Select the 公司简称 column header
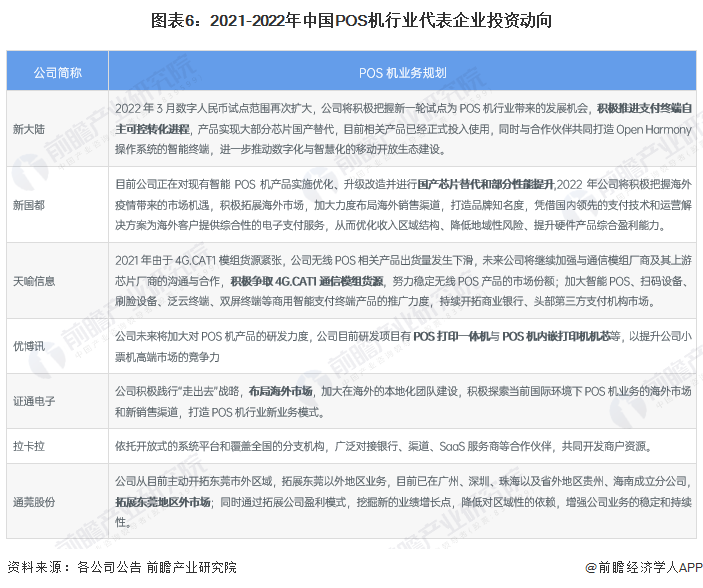The width and height of the screenshot is (703, 588). click(x=57, y=72)
